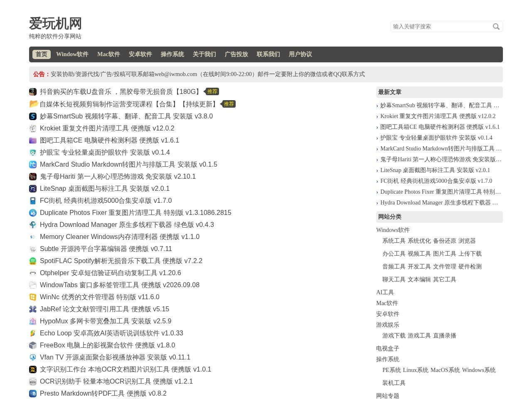This screenshot has height=399, width=532.
Task: Open sidebar AI工具 category
Action: (385, 293)
